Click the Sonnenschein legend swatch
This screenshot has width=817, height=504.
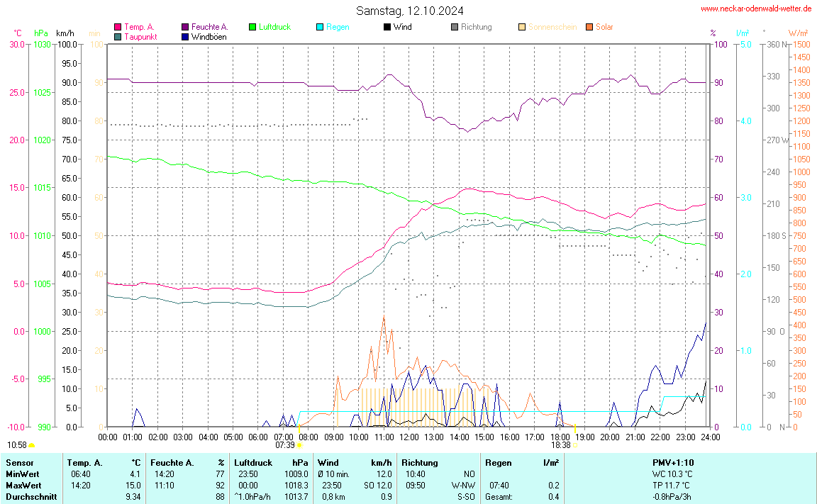(522, 27)
